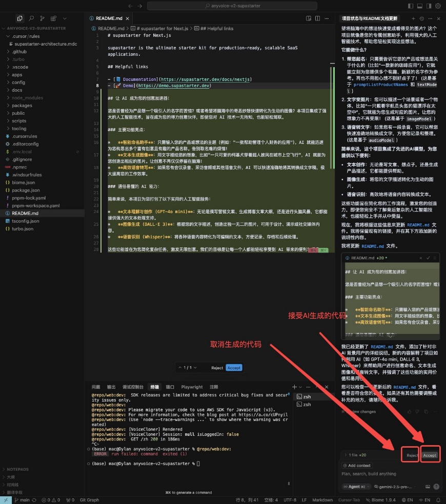The height and width of the screenshot is (504, 446).
Task: Open the Search view in activity bar
Action: point(32,18)
